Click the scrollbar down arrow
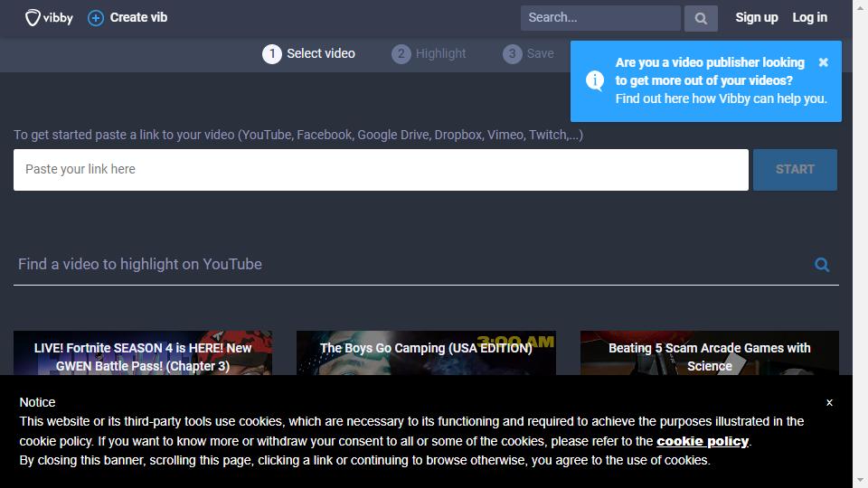The height and width of the screenshot is (488, 868). click(x=860, y=480)
